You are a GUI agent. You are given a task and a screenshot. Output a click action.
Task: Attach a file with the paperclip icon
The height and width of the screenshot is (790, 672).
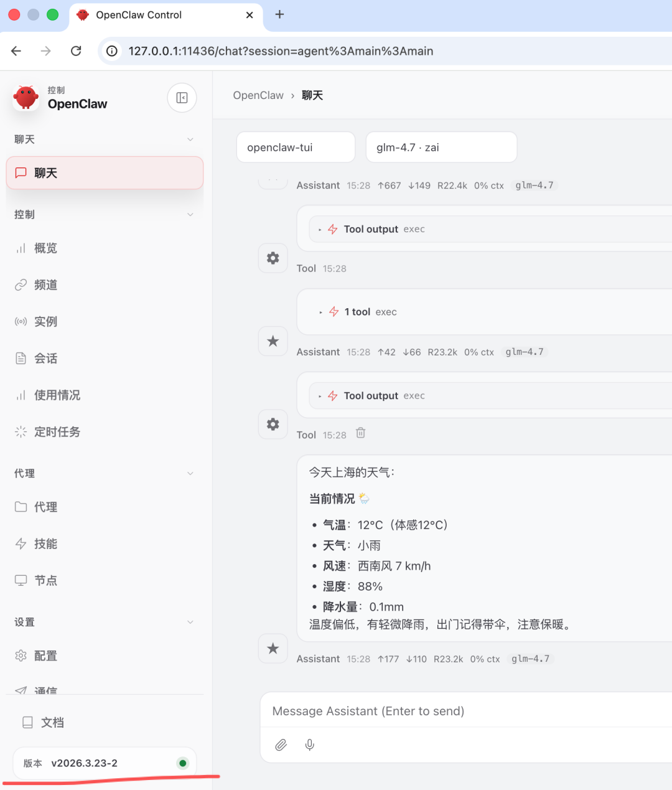pyautogui.click(x=281, y=745)
